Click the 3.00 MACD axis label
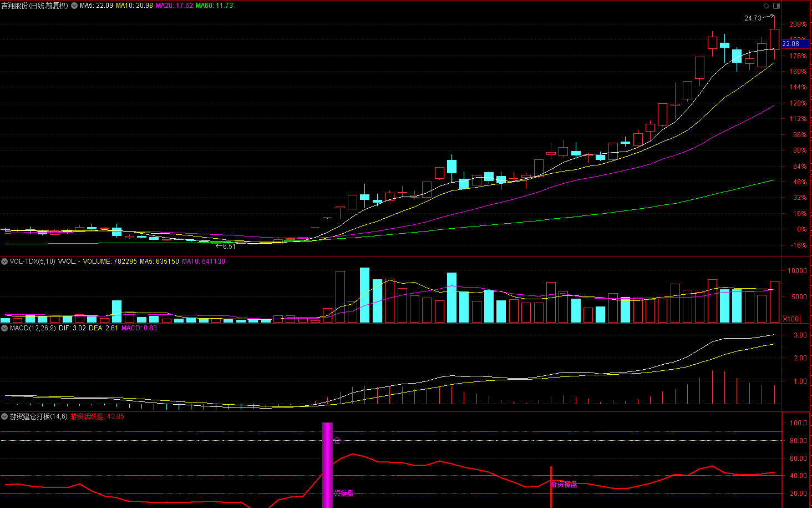Viewport: 812px width, 508px height. [800, 335]
